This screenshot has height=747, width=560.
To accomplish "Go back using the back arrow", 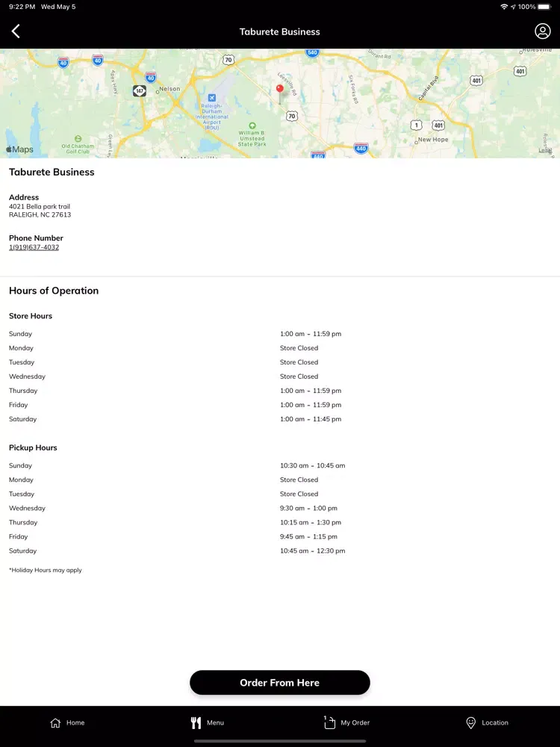I will click(x=16, y=31).
